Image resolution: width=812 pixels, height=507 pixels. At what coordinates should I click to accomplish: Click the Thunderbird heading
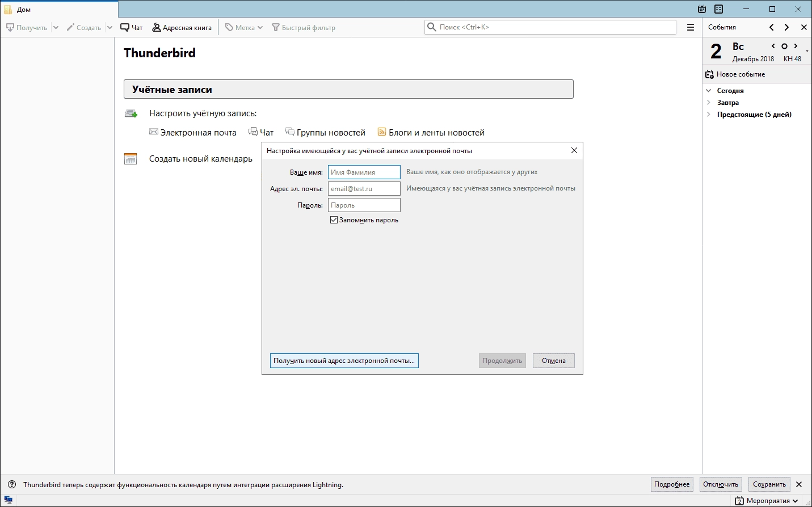159,53
